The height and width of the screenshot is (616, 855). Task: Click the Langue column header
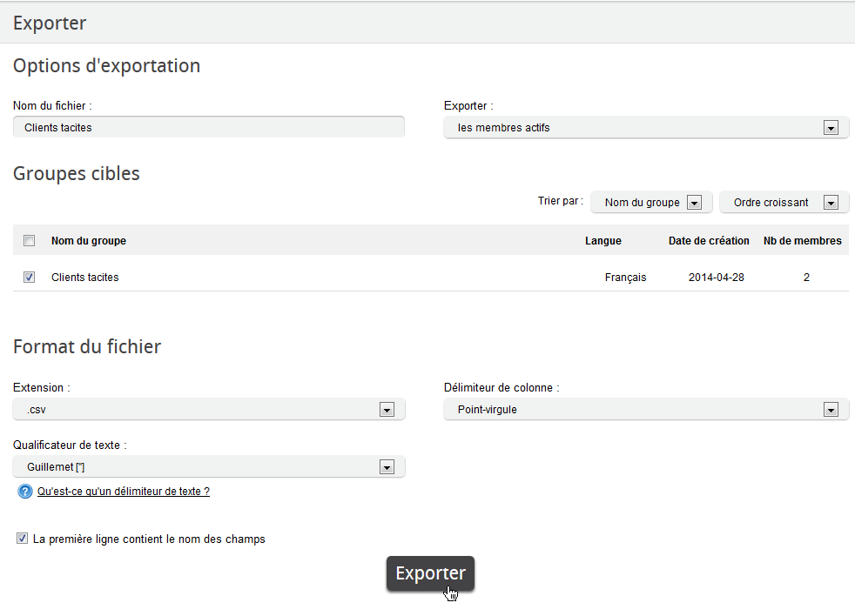point(603,241)
